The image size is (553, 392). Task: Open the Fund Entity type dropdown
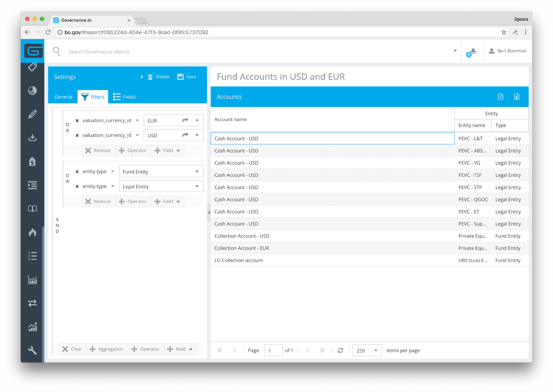coord(197,172)
